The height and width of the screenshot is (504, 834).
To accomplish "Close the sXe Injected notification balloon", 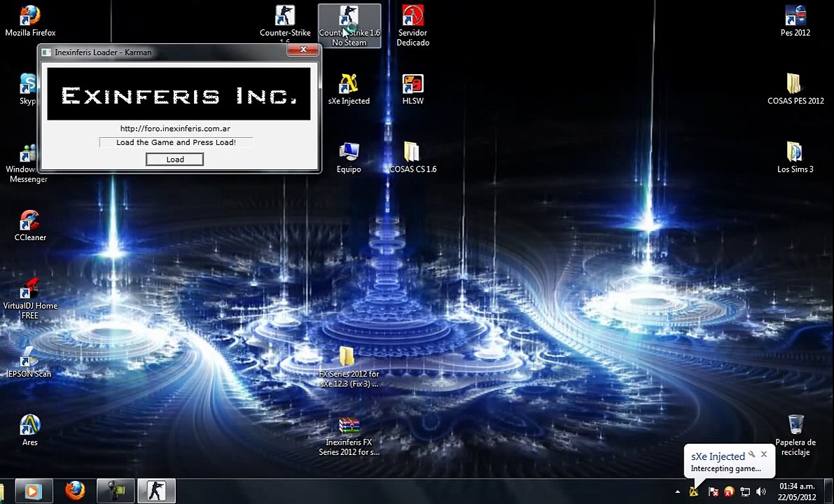I will (764, 454).
